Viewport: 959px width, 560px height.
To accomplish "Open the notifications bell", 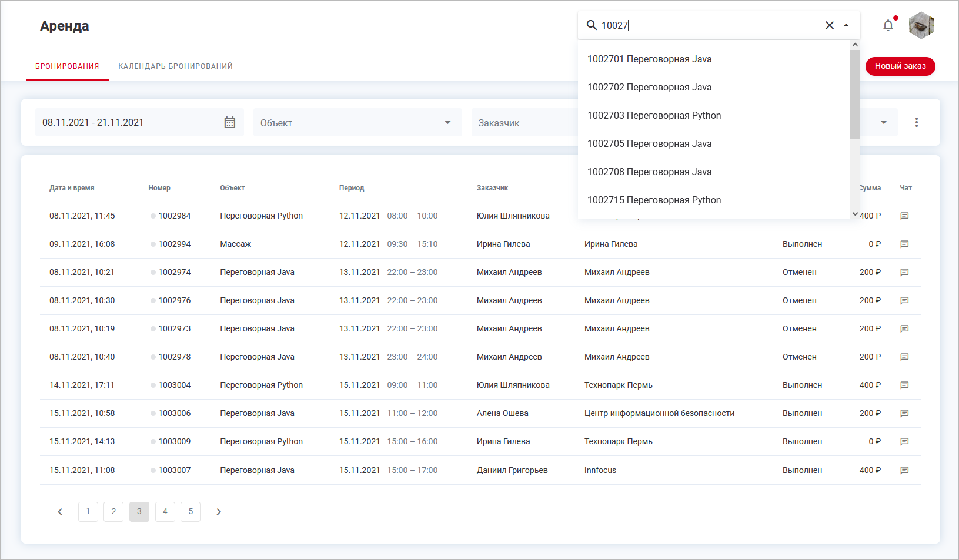I will pyautogui.click(x=888, y=25).
